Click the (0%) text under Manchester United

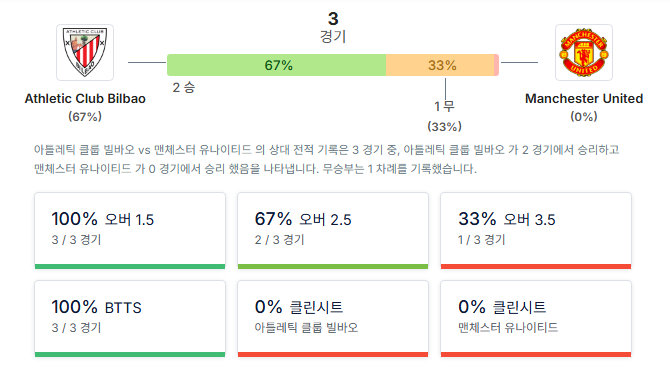[584, 117]
